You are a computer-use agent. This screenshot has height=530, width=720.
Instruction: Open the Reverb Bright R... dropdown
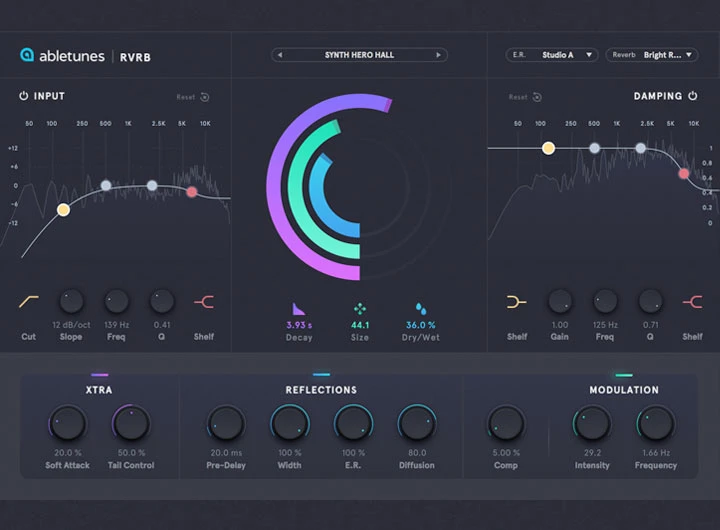click(x=652, y=55)
